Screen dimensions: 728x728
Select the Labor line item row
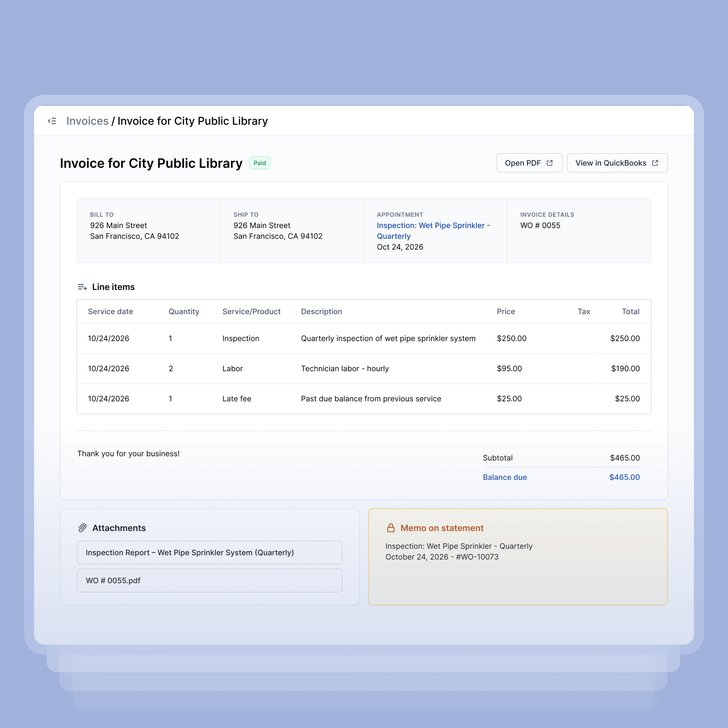[364, 368]
